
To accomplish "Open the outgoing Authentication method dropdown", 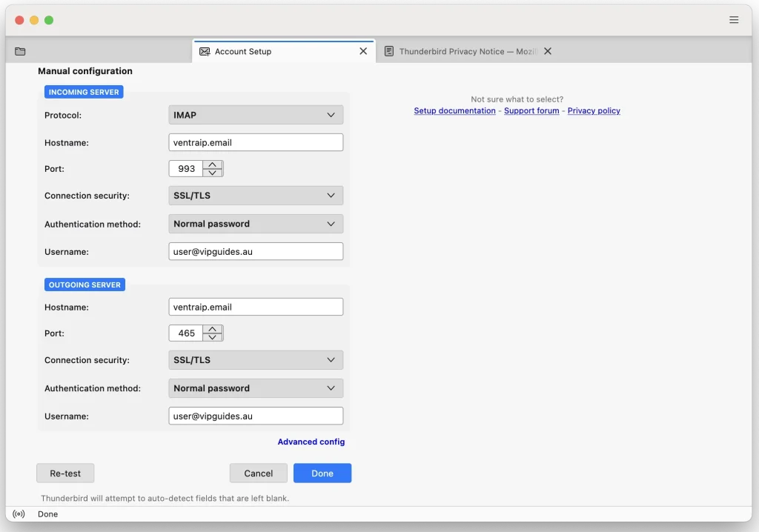I will point(255,388).
